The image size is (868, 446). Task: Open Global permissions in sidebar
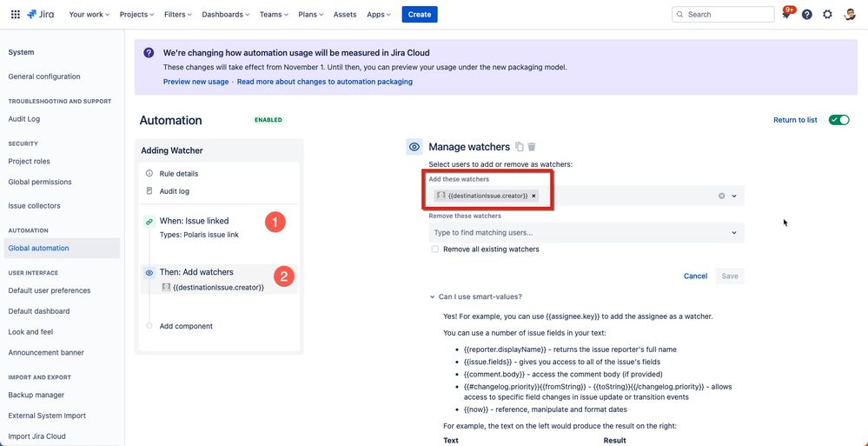[40, 182]
